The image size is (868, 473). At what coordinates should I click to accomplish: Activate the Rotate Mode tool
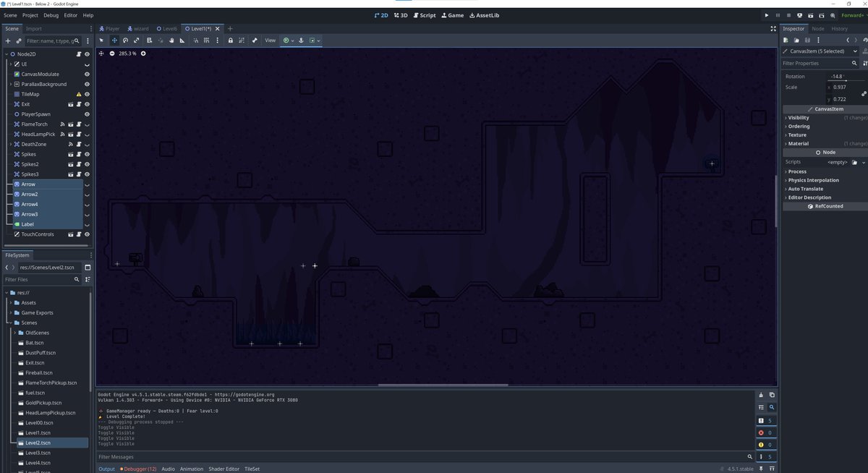[125, 41]
